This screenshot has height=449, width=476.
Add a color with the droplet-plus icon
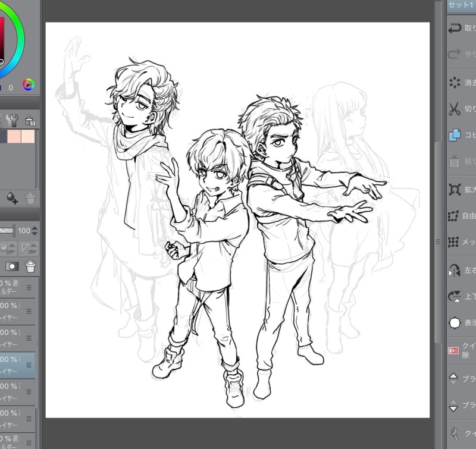coord(12,198)
